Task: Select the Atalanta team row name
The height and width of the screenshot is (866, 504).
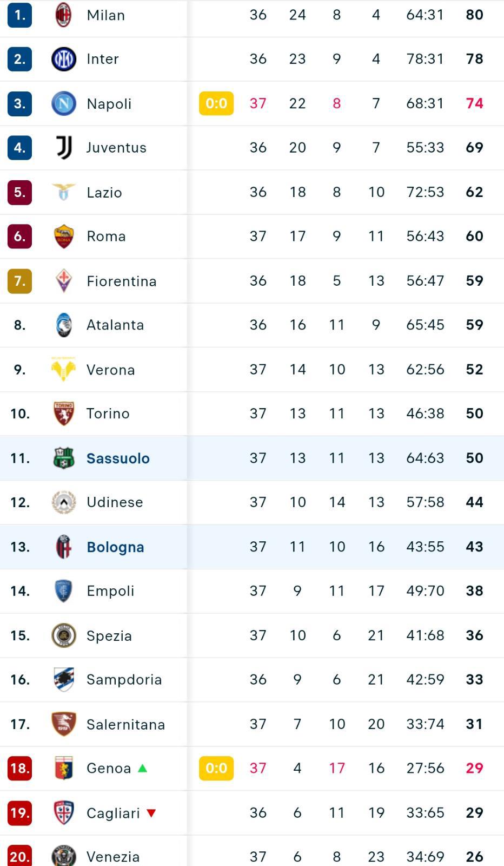Action: [x=115, y=325]
